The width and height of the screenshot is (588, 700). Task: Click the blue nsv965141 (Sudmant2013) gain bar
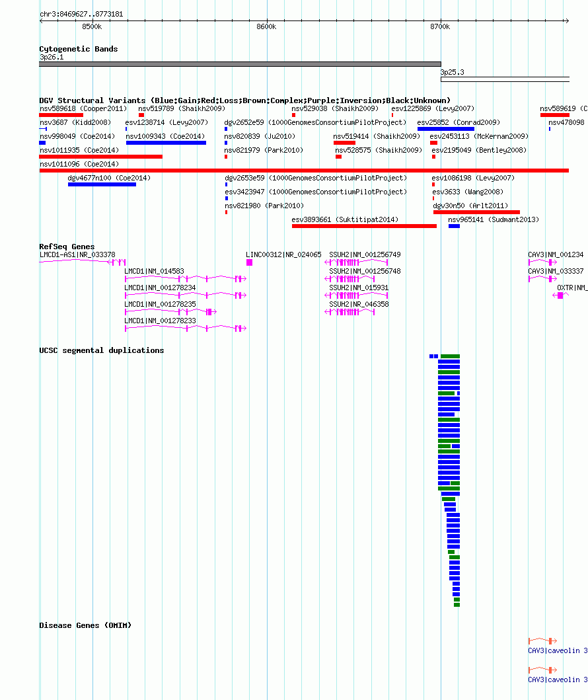tap(454, 226)
